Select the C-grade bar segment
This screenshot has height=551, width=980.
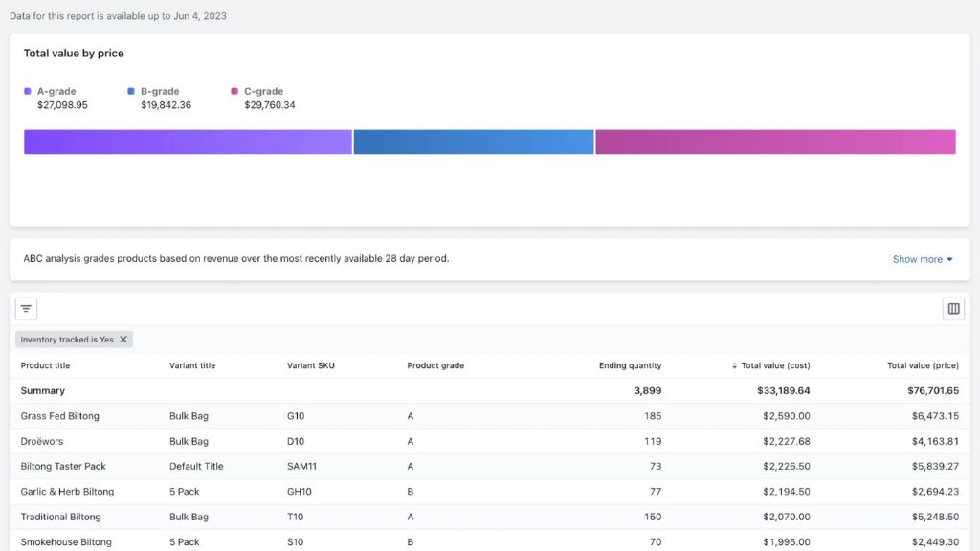click(x=775, y=141)
